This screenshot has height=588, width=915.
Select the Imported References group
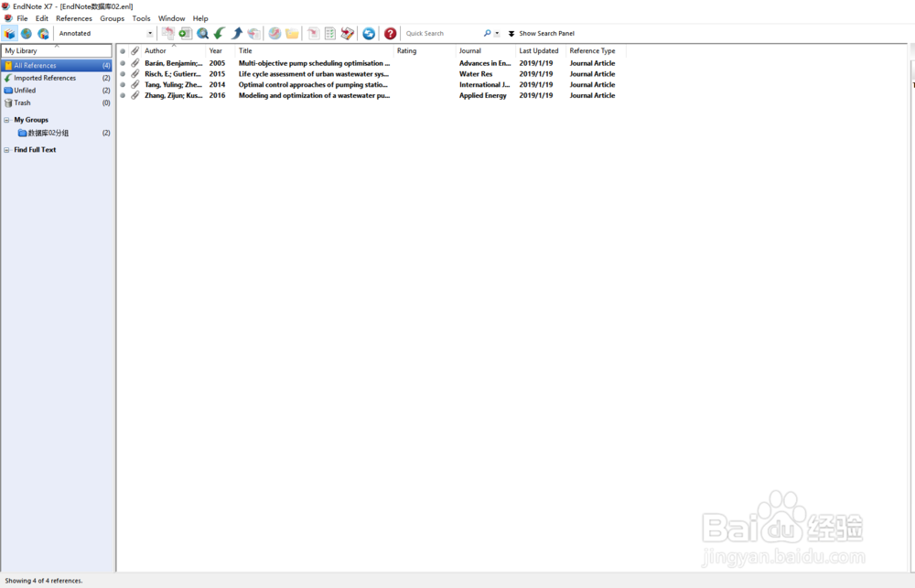[57, 78]
